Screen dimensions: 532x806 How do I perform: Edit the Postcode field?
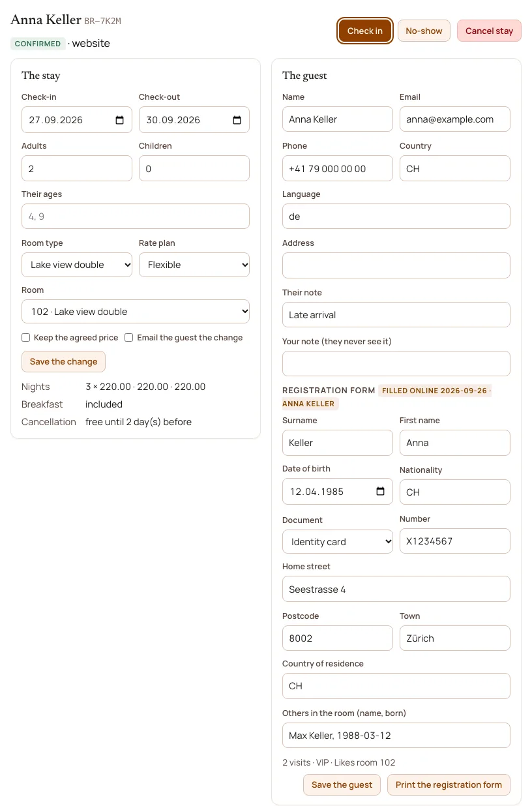click(338, 638)
